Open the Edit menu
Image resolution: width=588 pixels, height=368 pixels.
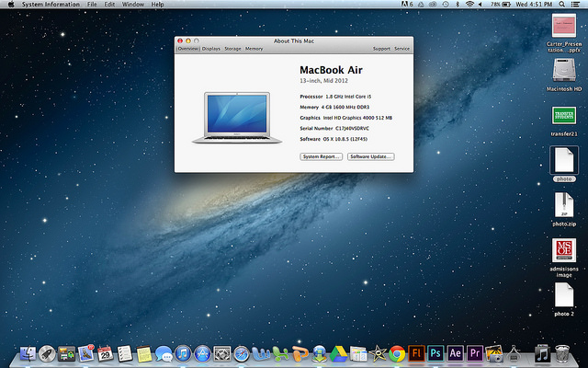(109, 5)
